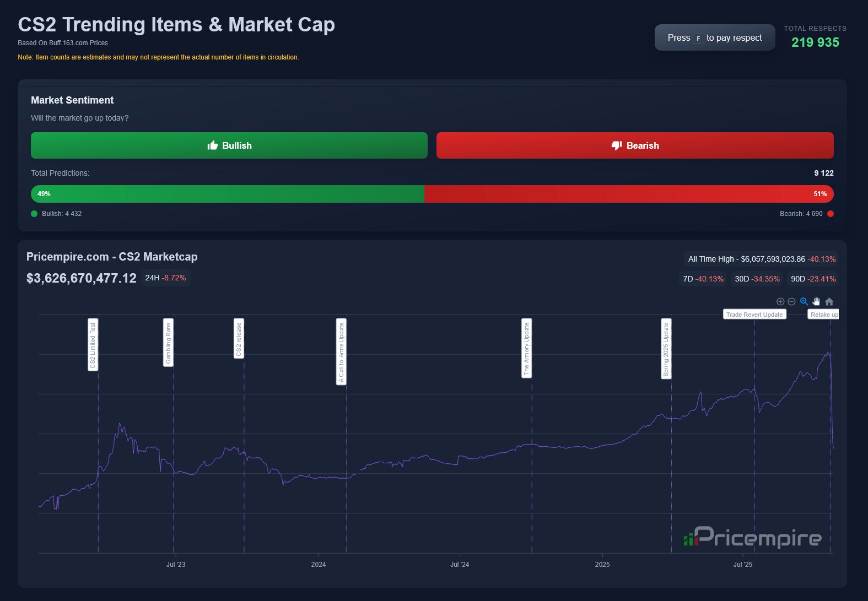
Task: Click the 90D -23.41% change badge
Action: [x=813, y=279]
